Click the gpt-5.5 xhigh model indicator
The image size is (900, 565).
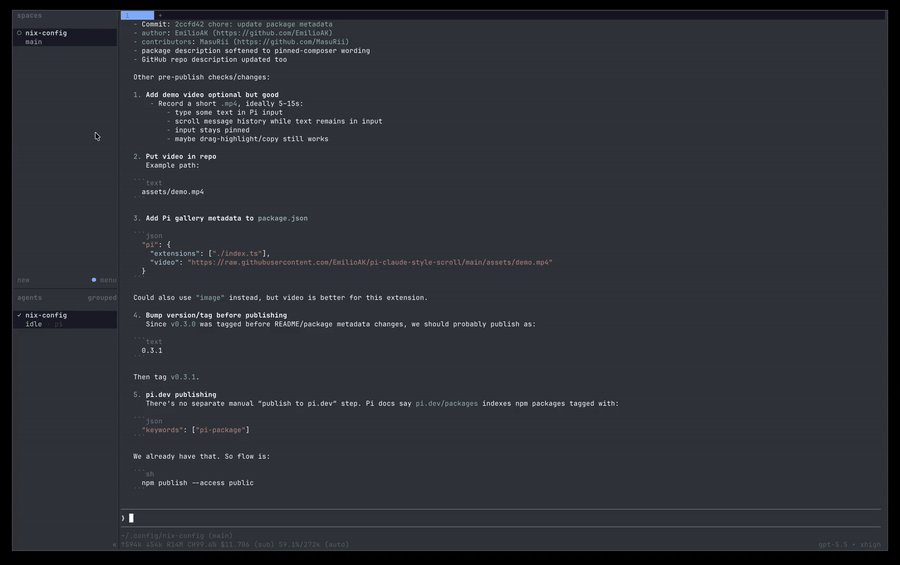point(849,545)
